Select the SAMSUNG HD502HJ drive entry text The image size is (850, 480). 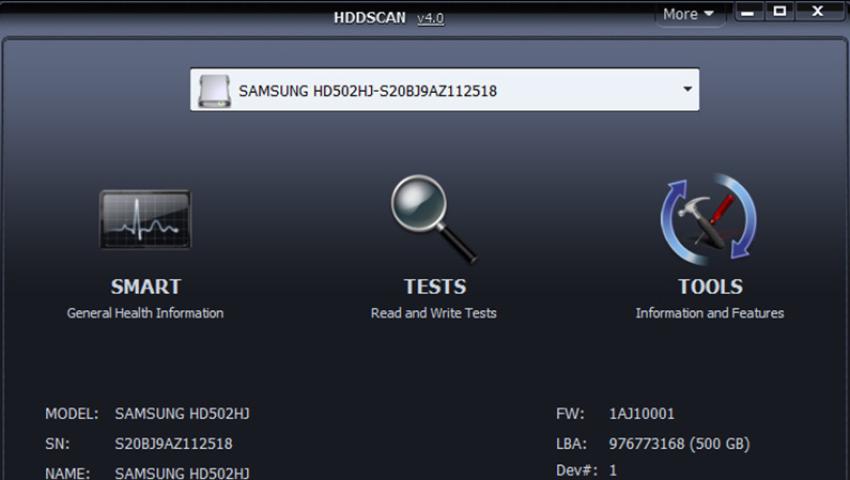click(367, 91)
